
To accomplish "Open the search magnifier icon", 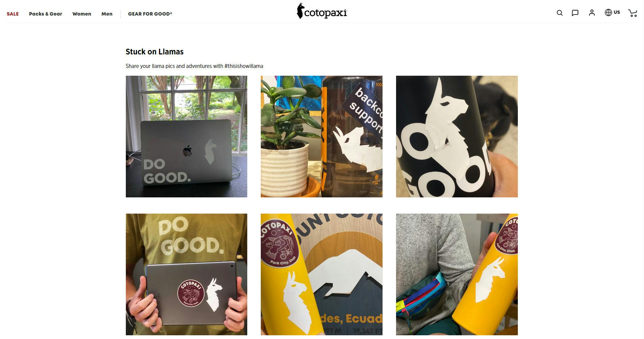I will point(560,13).
